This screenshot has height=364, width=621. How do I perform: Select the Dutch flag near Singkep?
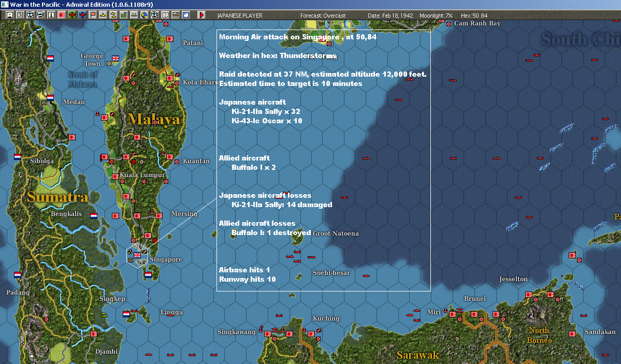click(126, 314)
